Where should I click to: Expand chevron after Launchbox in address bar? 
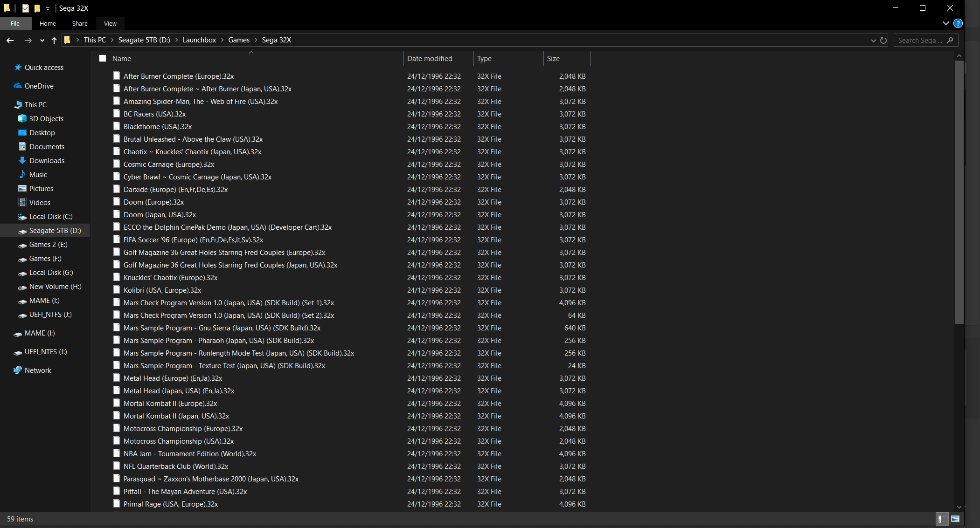click(222, 40)
